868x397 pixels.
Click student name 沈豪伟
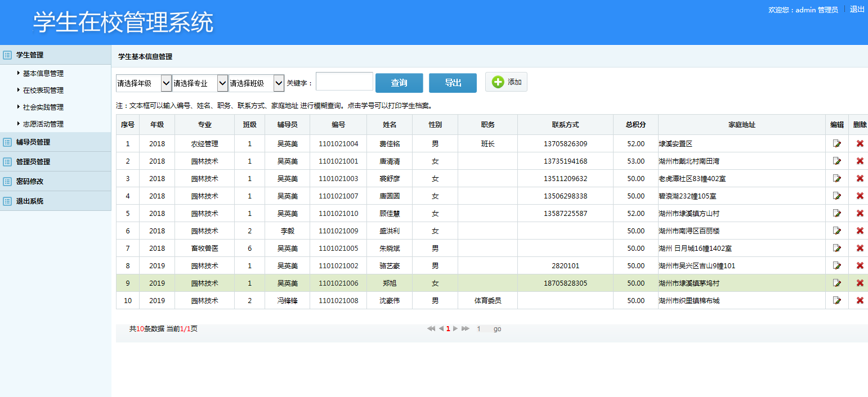tap(390, 301)
